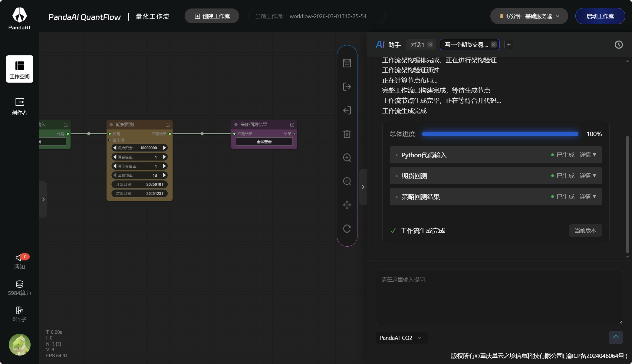The image size is (632, 364).
Task: Expand the left canvas side panel arrow
Action: [43, 199]
